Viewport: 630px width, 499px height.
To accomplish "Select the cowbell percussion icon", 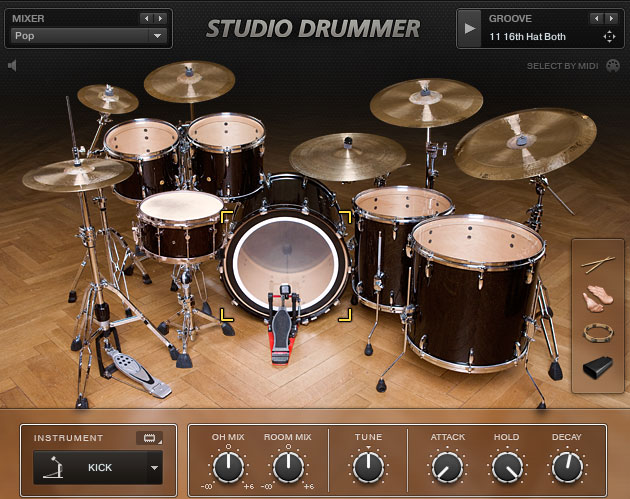I will point(598,367).
